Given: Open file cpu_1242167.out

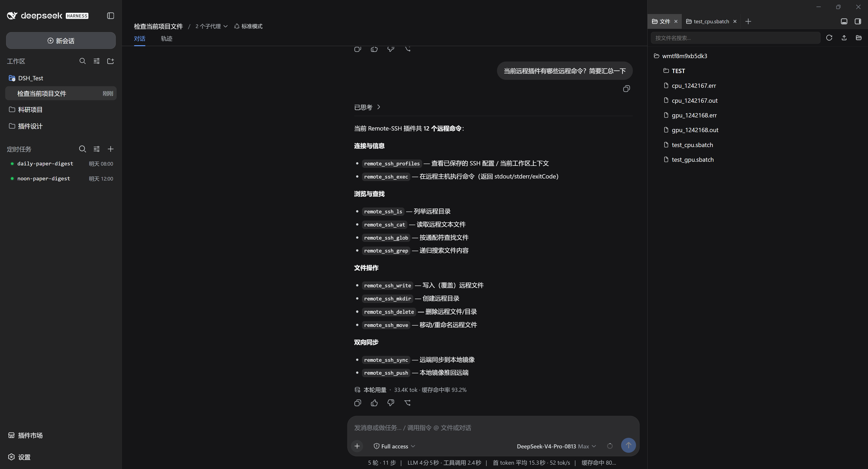Looking at the screenshot, I should [691, 100].
